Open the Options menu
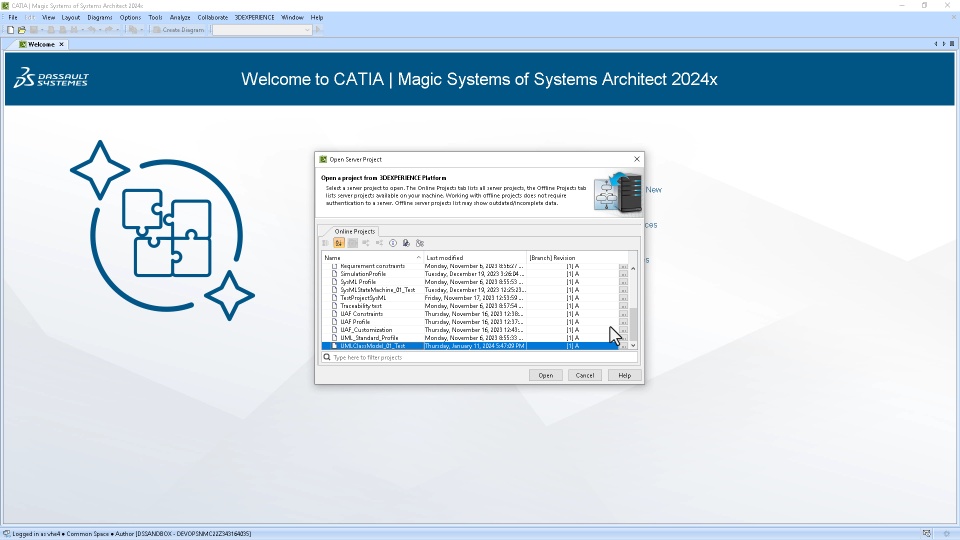This screenshot has height=540, width=960. pyautogui.click(x=130, y=18)
